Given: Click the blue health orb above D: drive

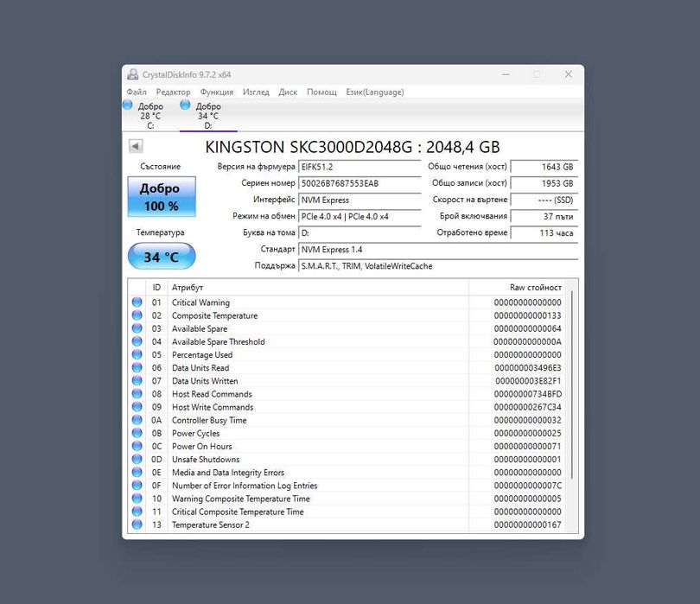Looking at the screenshot, I should (185, 105).
